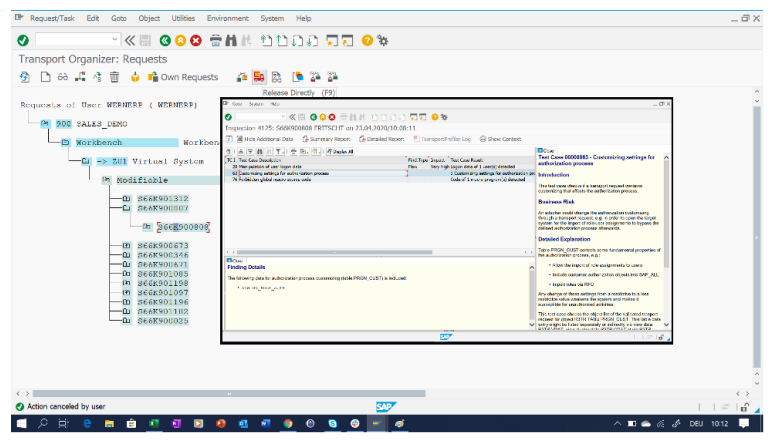Click the Release Directly truck icon
This screenshot has height=443, width=771.
click(259, 76)
